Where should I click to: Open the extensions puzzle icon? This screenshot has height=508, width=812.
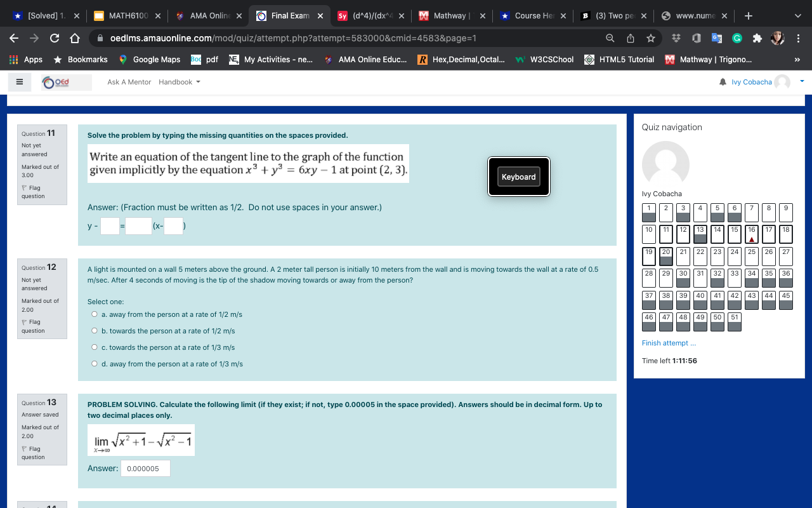[x=757, y=38]
